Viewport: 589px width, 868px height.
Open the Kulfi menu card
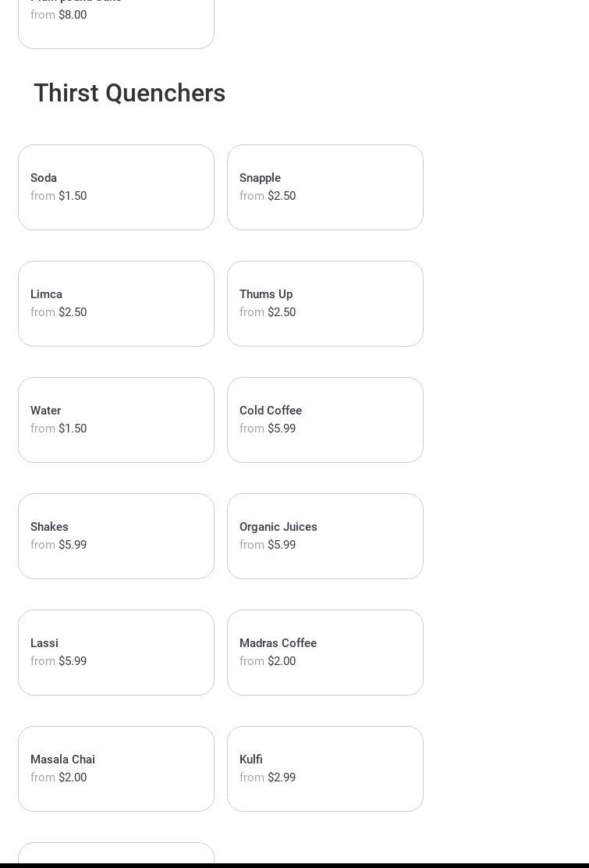click(325, 769)
